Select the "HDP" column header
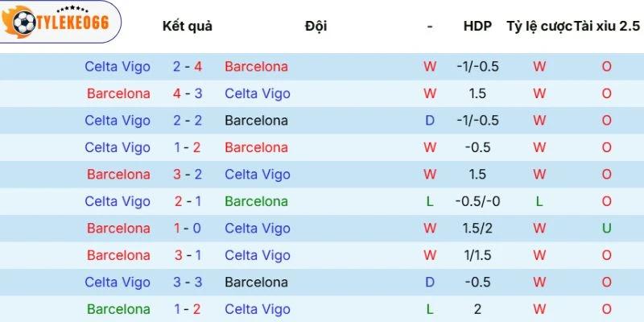The height and width of the screenshot is (322, 644). click(477, 26)
